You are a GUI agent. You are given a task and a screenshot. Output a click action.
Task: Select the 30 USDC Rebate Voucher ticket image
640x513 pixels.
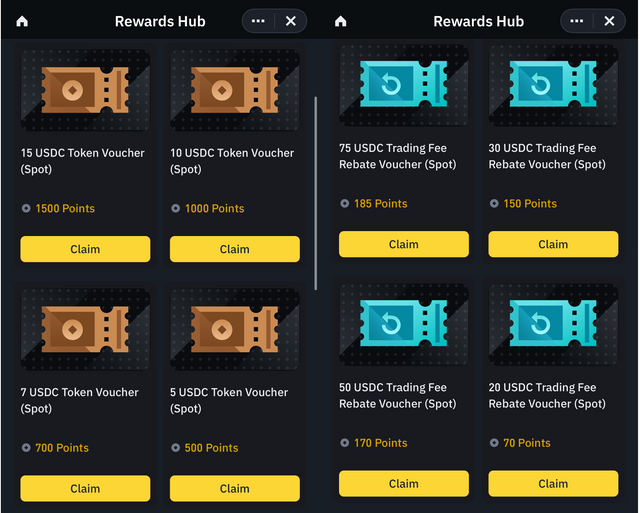tap(553, 85)
